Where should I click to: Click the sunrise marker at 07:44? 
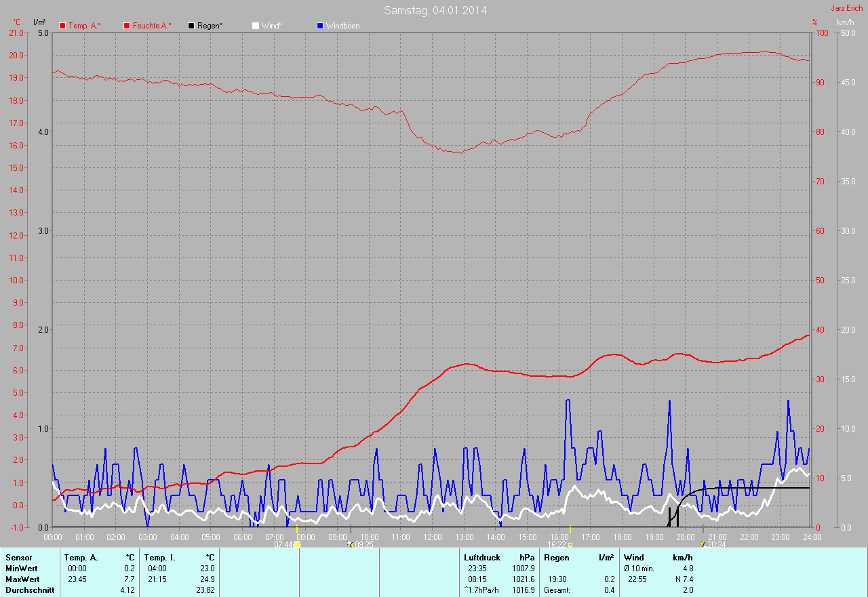tap(297, 544)
